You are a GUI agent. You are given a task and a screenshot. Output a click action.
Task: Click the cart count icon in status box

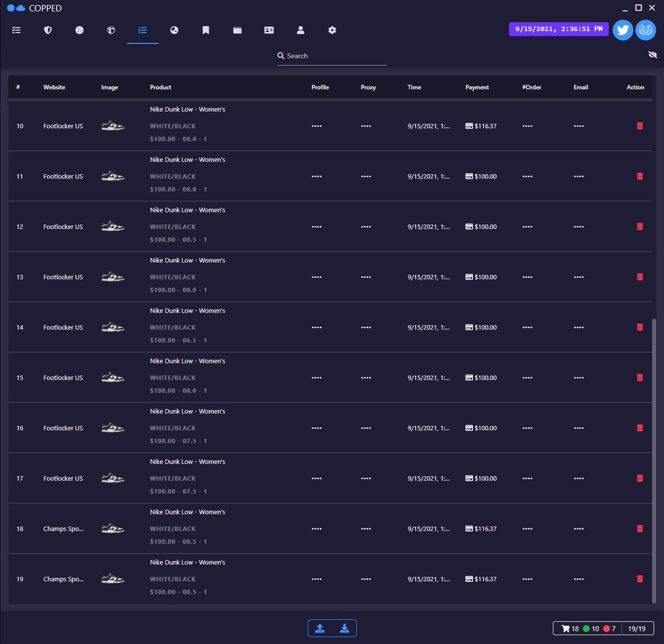click(566, 629)
